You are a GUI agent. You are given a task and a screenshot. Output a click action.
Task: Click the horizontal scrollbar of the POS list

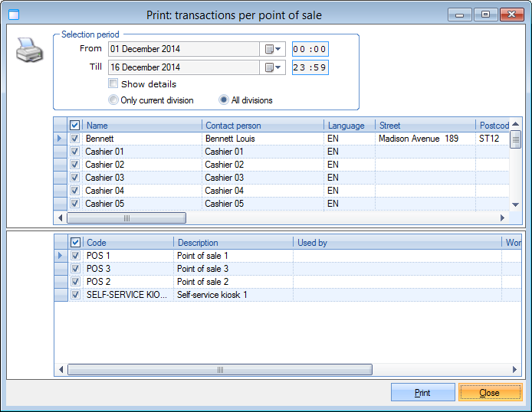(x=219, y=369)
